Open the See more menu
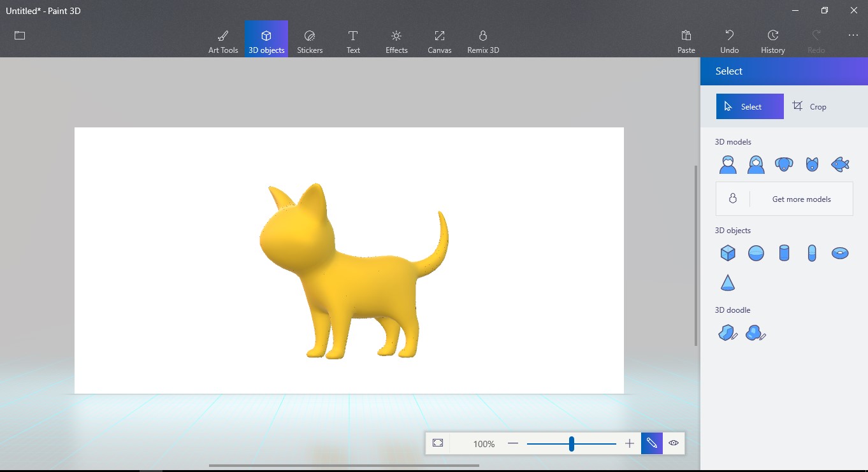 click(853, 36)
